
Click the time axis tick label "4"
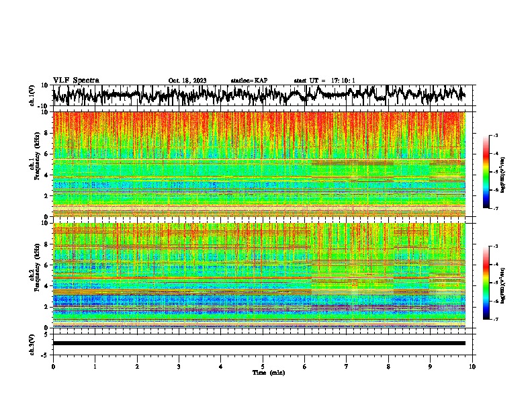click(x=221, y=367)
